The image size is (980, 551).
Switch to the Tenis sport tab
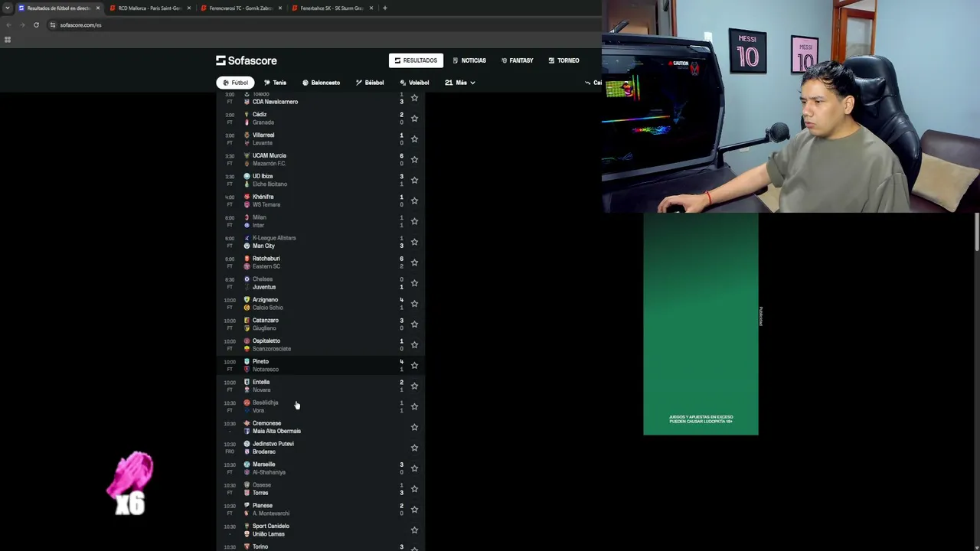[x=275, y=83]
